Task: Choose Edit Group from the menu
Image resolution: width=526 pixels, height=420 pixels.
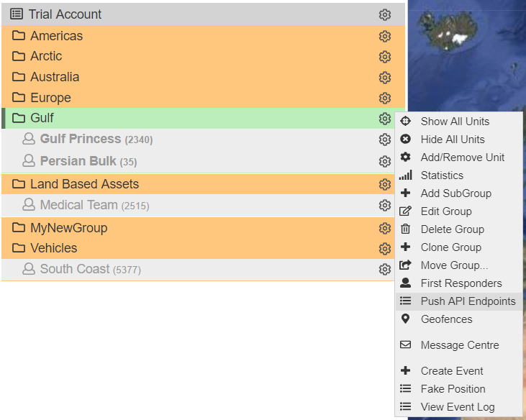Action: [x=459, y=211]
